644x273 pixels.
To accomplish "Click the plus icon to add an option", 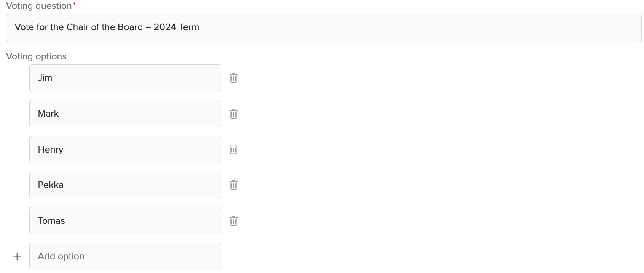I will [x=17, y=257].
